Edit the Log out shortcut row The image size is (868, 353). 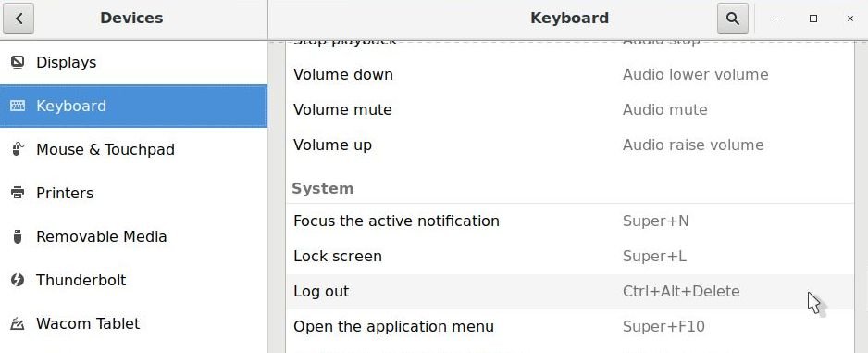pos(570,292)
